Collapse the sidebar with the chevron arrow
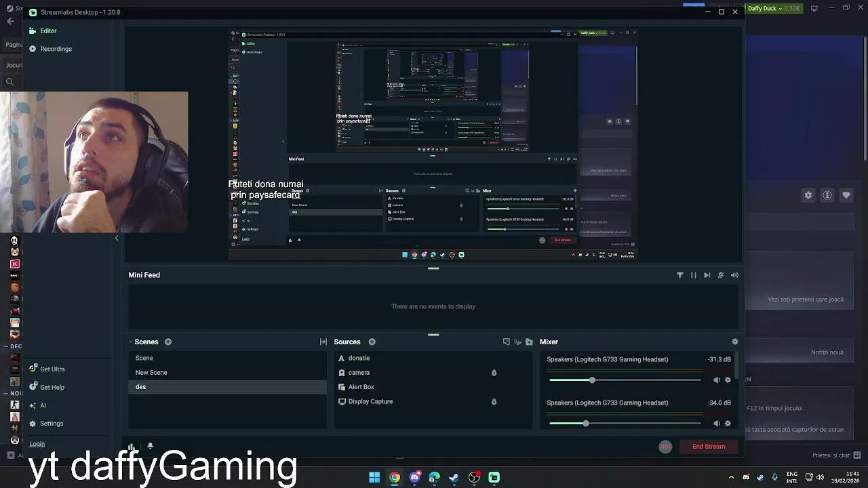The image size is (868, 488). pos(116,238)
